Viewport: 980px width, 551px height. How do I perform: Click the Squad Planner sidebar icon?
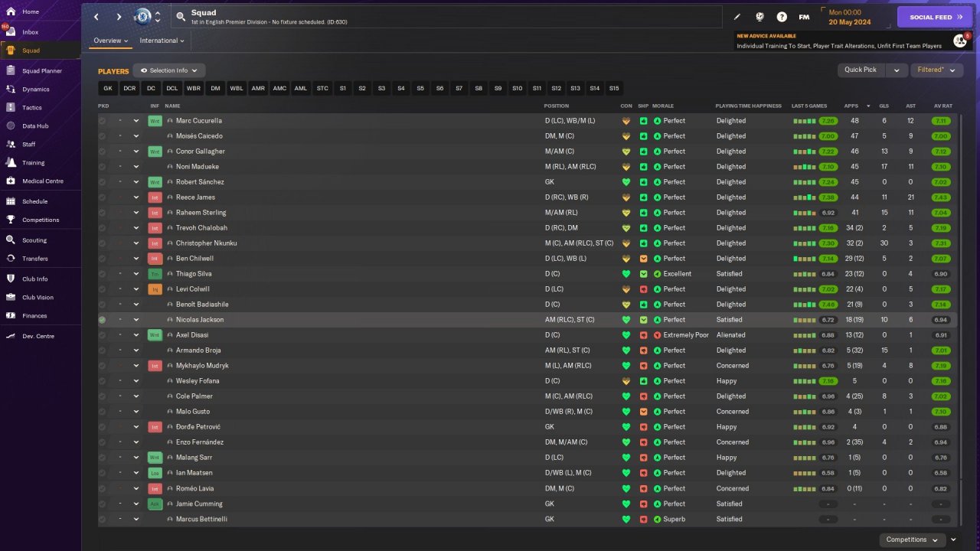pos(11,70)
